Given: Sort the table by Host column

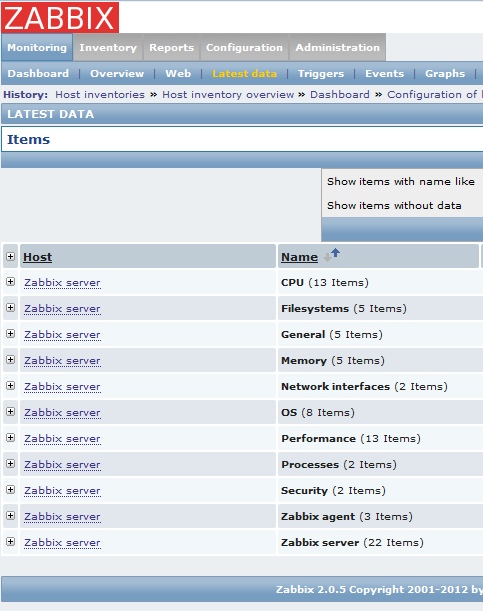Looking at the screenshot, I should [37, 257].
